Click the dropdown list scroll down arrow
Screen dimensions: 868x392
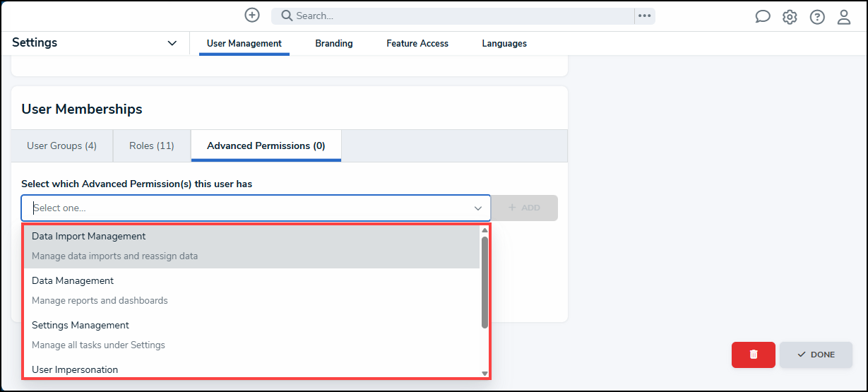click(484, 373)
